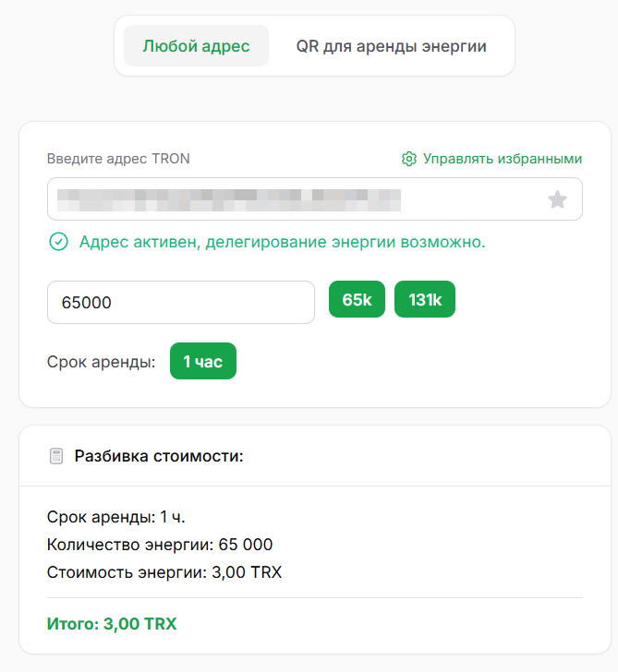The image size is (618, 672).
Task: Click the calculator icon beside "Разбивка стоимости"
Action: click(x=56, y=456)
